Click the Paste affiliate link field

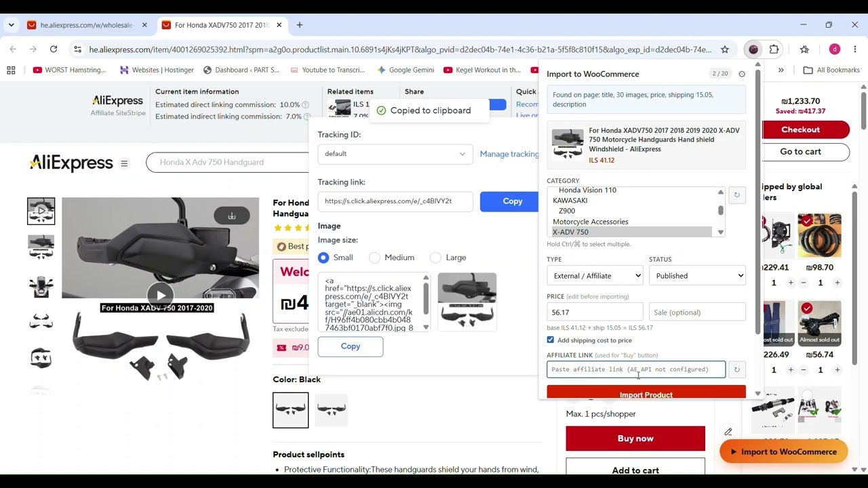(x=636, y=369)
